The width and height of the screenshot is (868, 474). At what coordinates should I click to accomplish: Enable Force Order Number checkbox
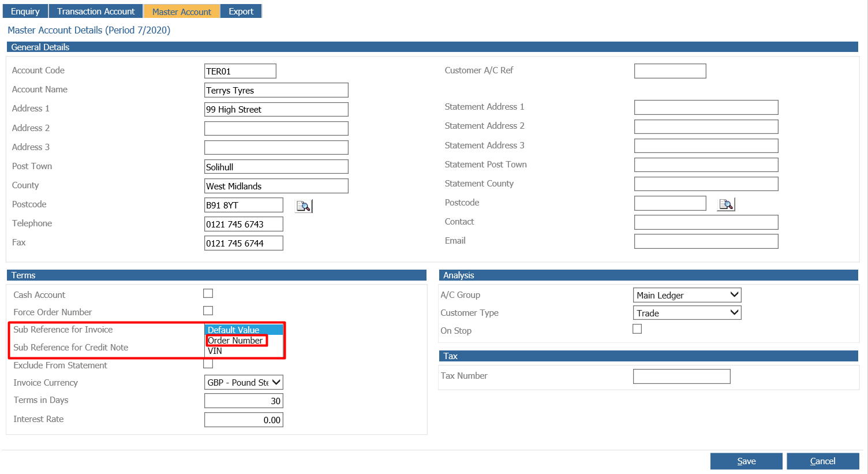[x=208, y=311]
